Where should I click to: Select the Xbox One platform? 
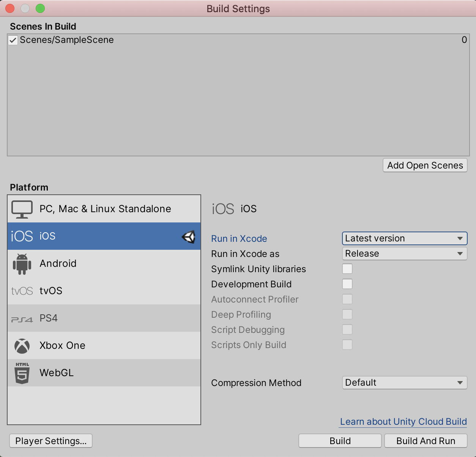(104, 345)
